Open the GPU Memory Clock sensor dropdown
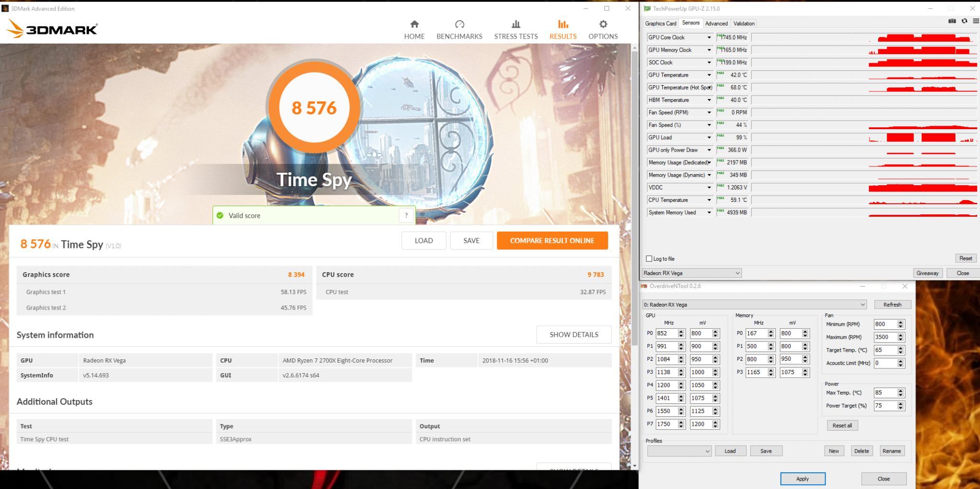980x489 pixels. coord(709,50)
